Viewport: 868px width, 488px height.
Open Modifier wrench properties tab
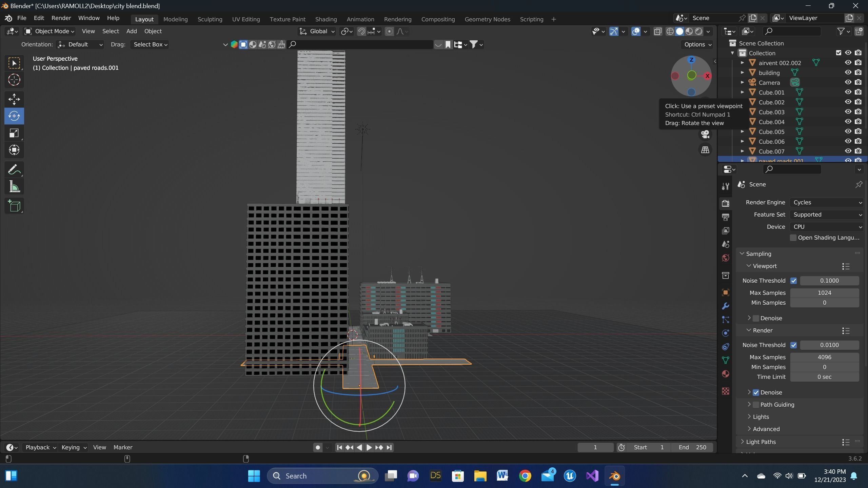(725, 306)
